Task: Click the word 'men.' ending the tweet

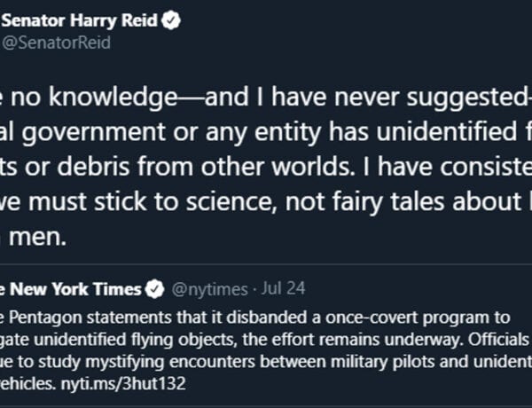Action: click(37, 238)
